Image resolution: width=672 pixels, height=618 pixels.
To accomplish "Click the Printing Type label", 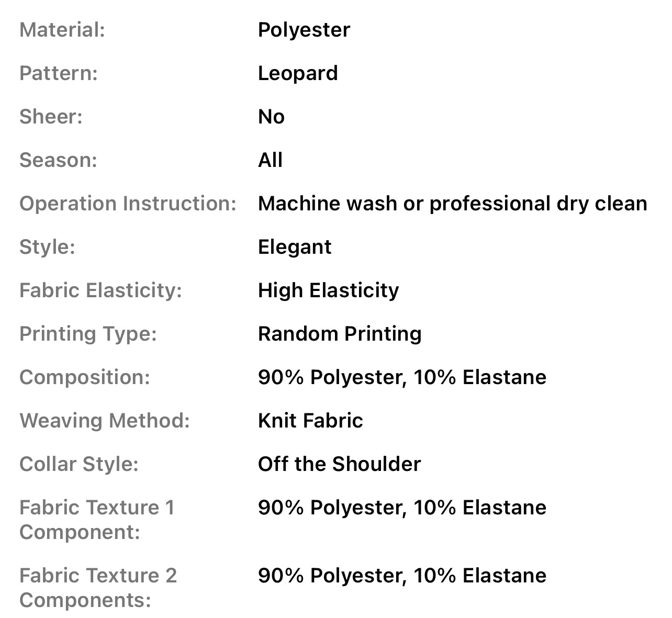I will click(x=88, y=334).
